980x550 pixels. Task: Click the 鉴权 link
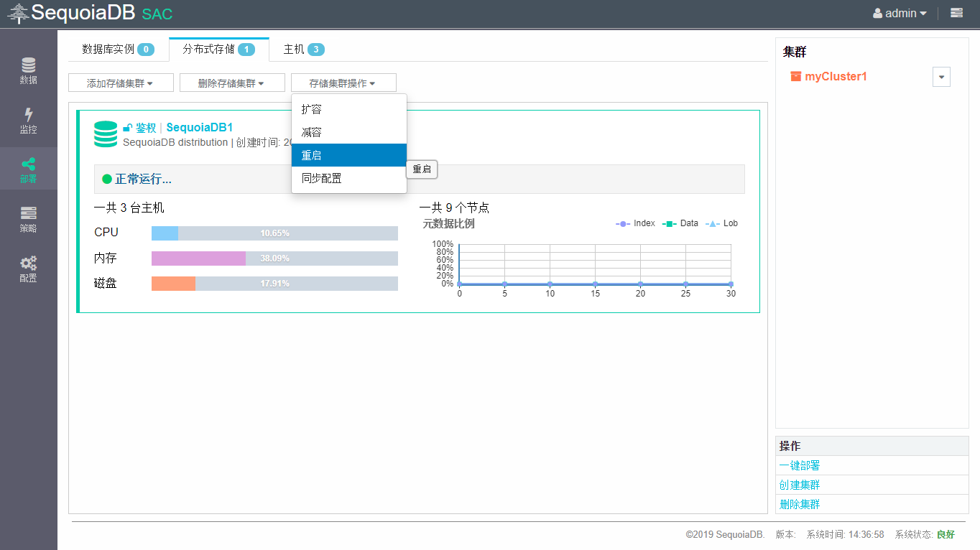(146, 128)
